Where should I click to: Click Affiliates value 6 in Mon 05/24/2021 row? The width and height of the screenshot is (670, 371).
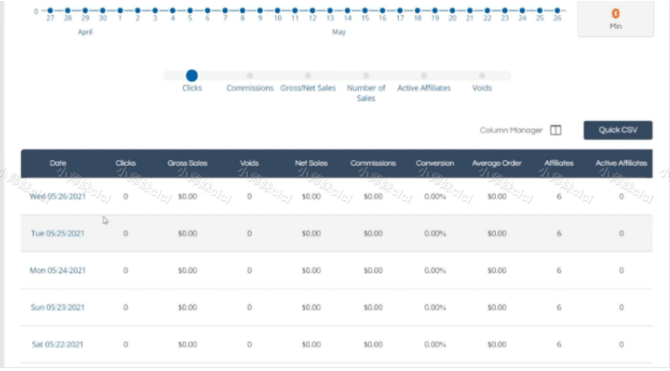point(558,270)
